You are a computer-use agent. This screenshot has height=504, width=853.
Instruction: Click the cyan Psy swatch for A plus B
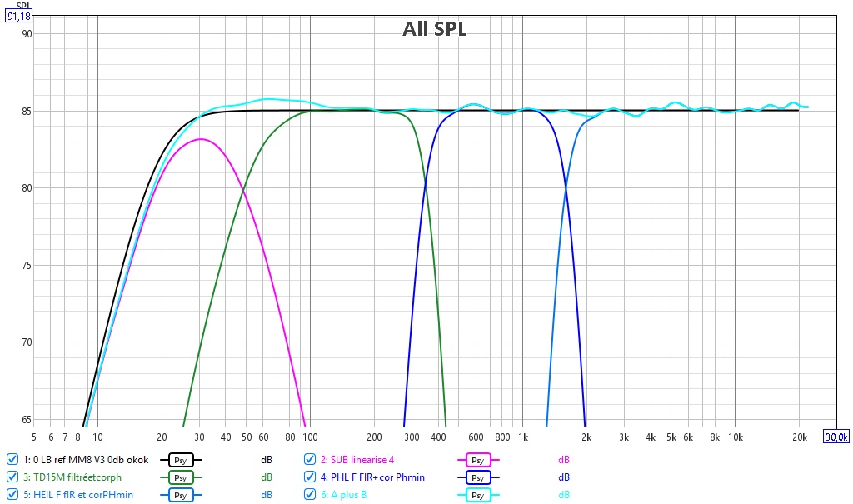click(477, 495)
